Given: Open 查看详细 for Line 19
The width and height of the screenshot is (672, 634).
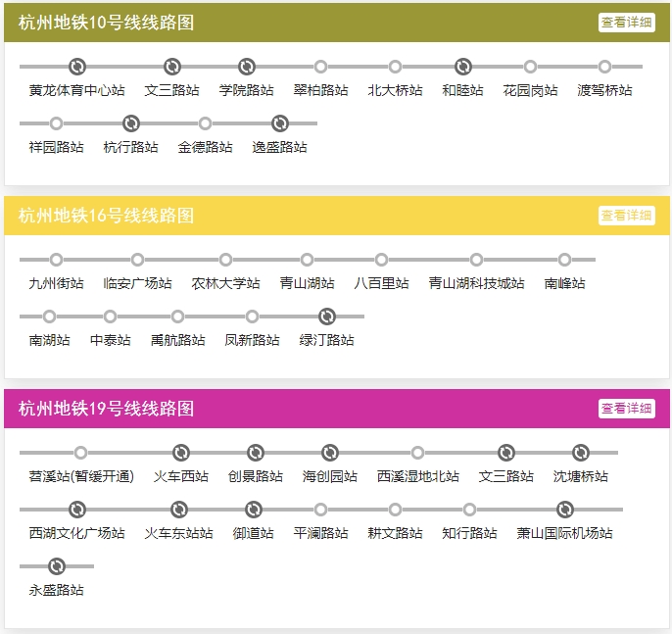Looking at the screenshot, I should click(626, 409).
